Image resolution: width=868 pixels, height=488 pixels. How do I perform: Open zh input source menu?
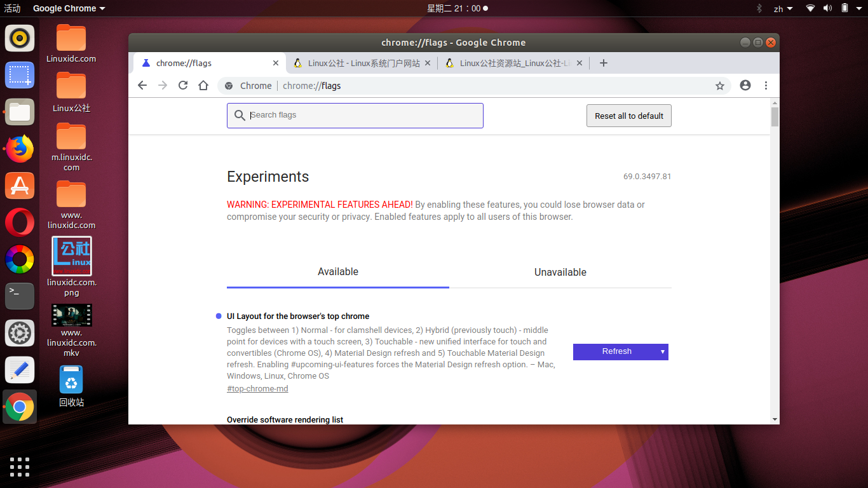[x=783, y=8]
